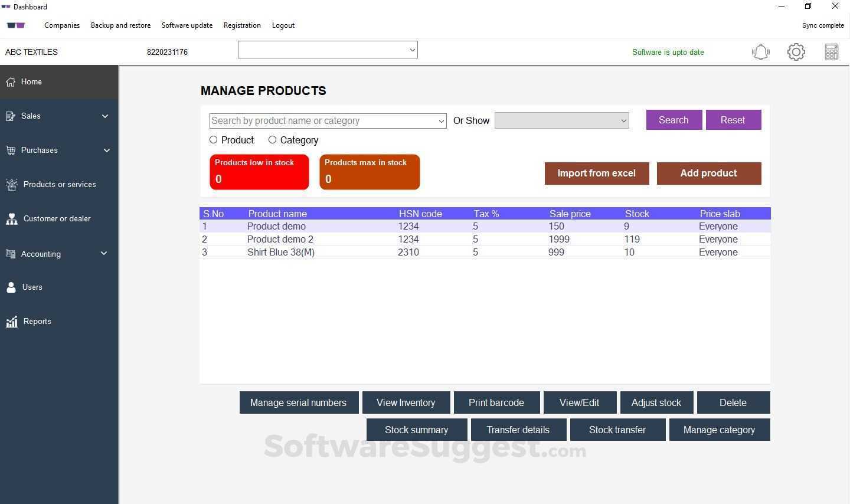Open the Backup and restore menu
The height and width of the screenshot is (504, 850).
pyautogui.click(x=121, y=25)
